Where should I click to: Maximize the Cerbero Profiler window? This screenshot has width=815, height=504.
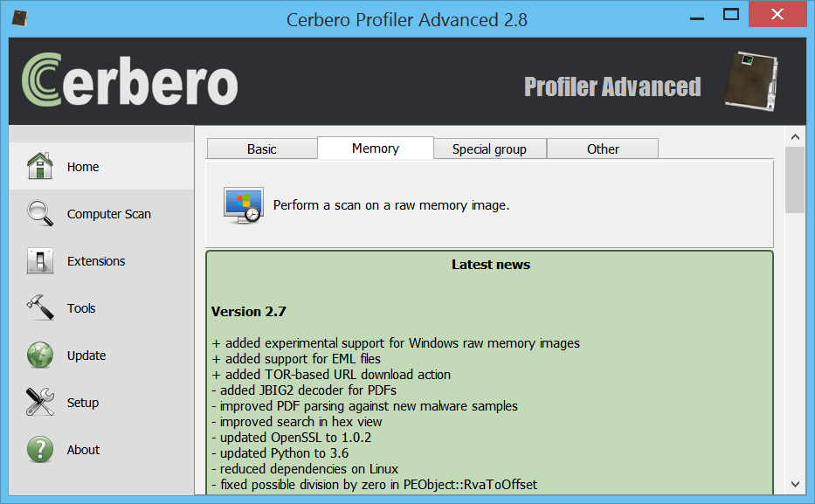point(731,15)
